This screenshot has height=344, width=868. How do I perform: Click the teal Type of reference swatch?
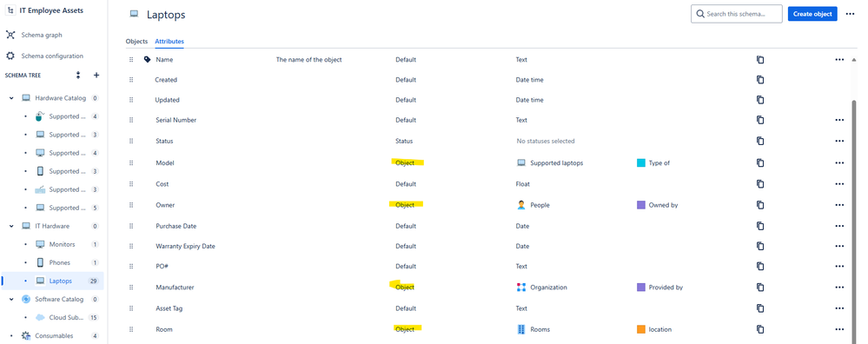pos(641,163)
